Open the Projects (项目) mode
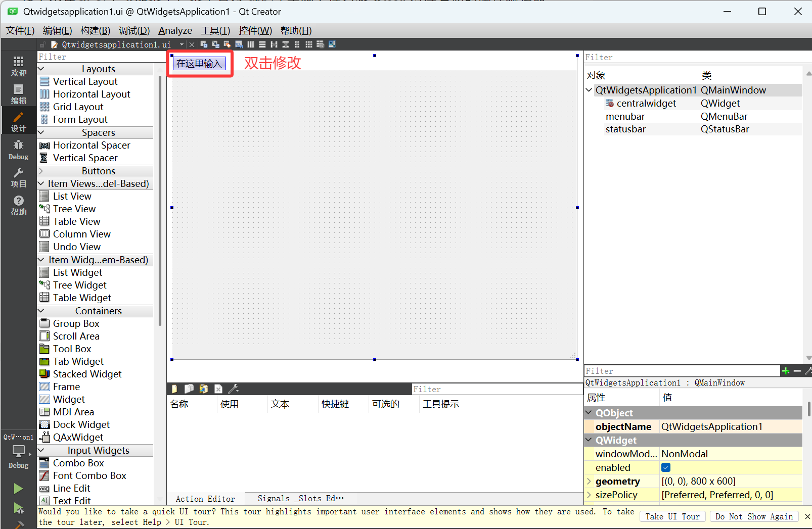The image size is (812, 529). [x=19, y=178]
